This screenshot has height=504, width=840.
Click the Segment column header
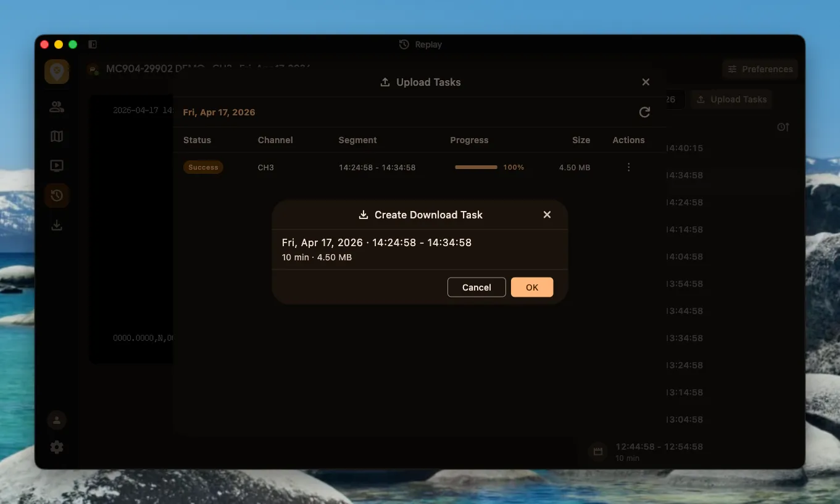click(x=357, y=140)
